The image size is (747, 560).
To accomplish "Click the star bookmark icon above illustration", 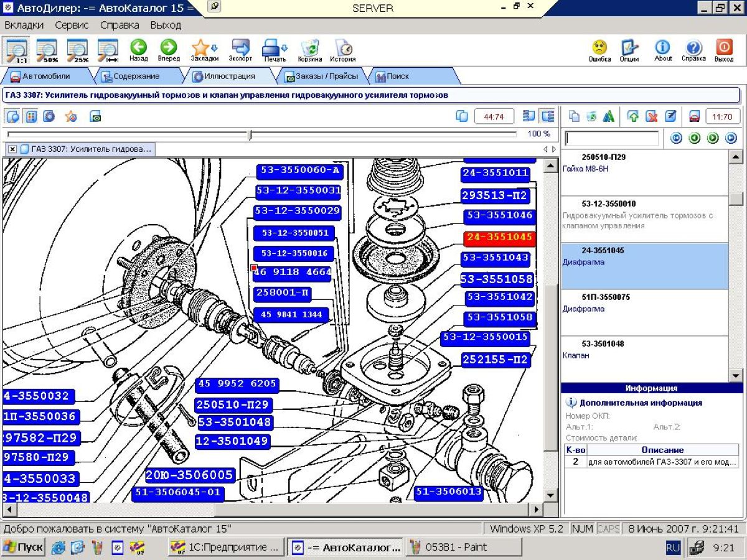I will click(71, 116).
